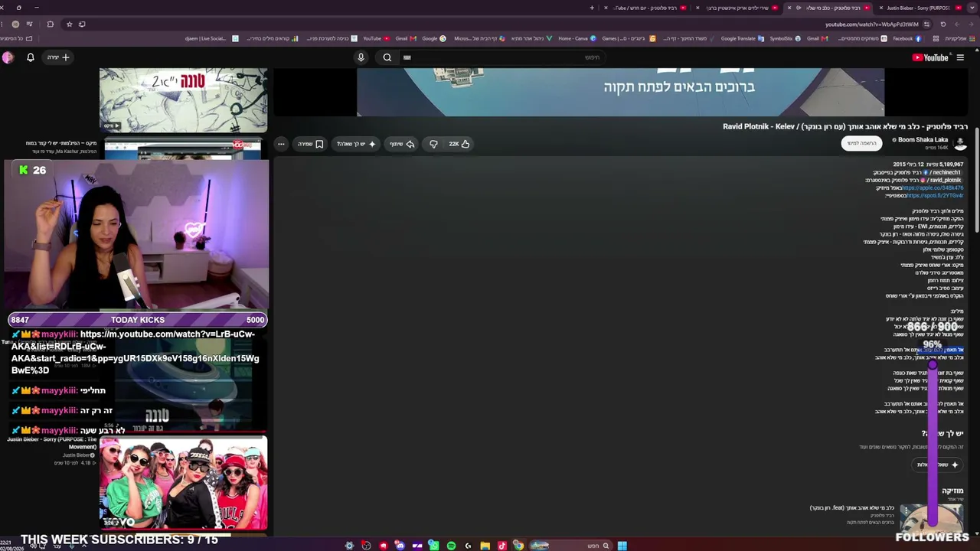Open Spotify from the Windows taskbar
The width and height of the screenshot is (980, 551).
tap(451, 546)
